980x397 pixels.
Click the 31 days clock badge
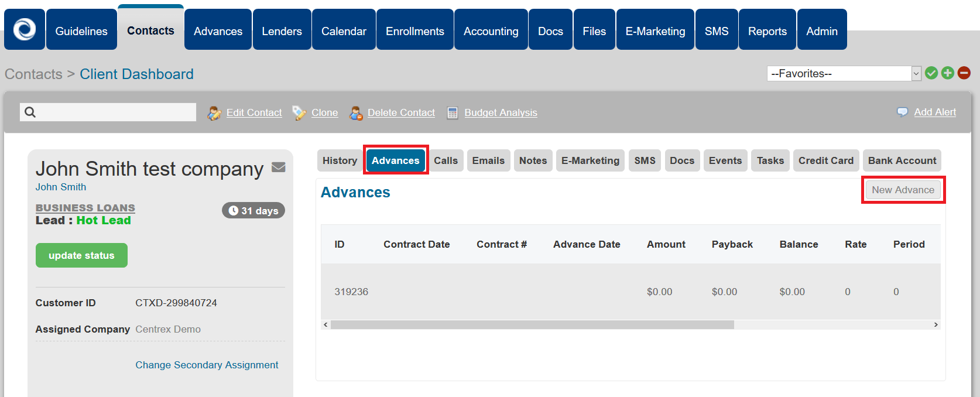coord(253,210)
